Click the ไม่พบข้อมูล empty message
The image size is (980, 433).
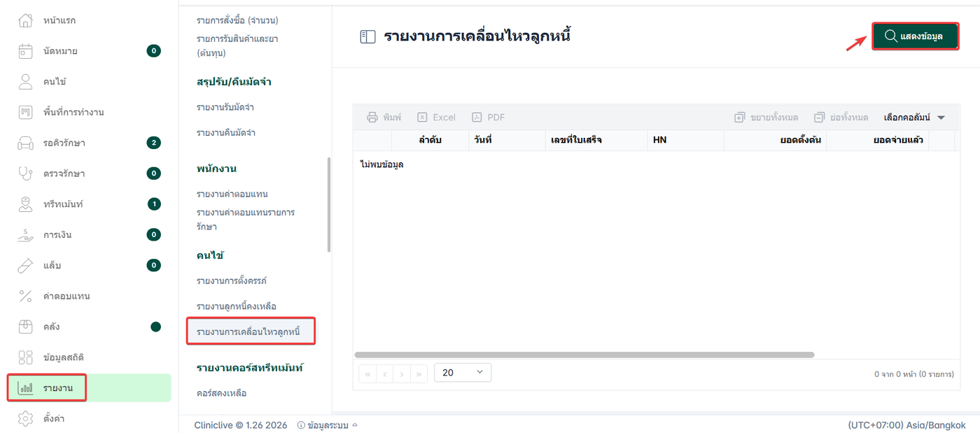coord(381,164)
